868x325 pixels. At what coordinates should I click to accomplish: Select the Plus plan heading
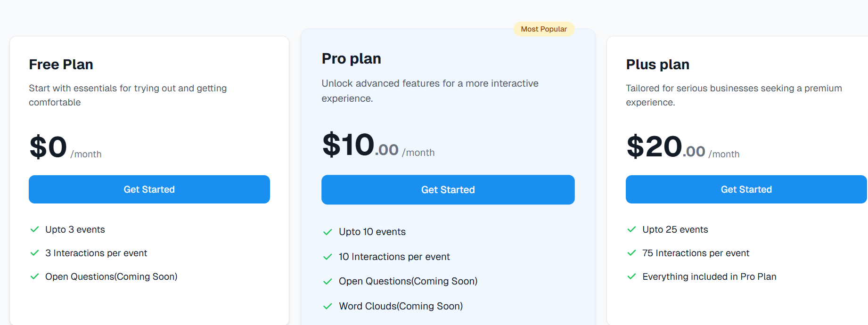658,65
